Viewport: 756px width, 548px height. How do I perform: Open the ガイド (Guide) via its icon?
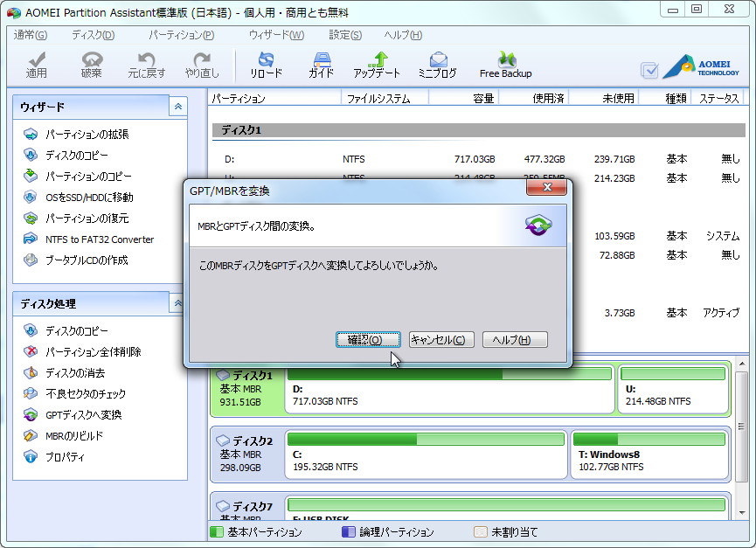click(322, 63)
